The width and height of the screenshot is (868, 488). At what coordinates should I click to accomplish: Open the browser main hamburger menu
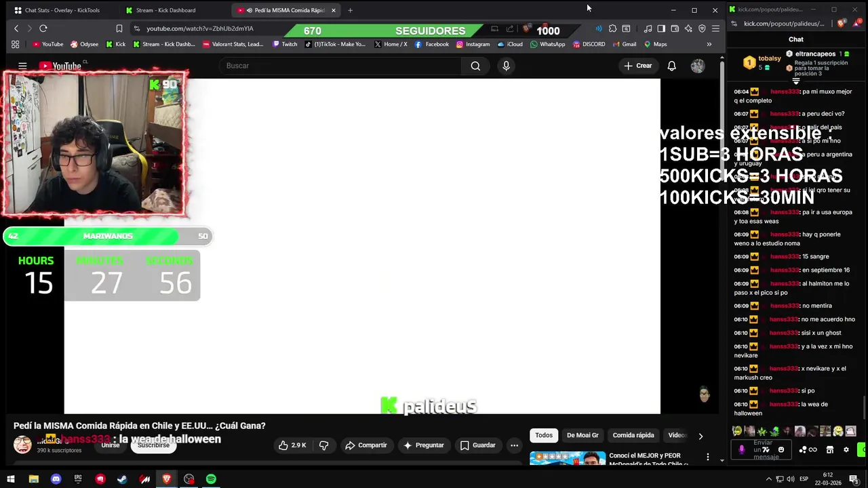click(x=715, y=28)
